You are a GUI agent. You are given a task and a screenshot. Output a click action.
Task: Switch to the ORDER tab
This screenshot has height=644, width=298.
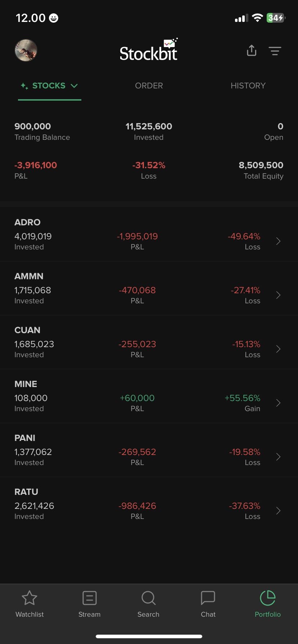pos(149,86)
